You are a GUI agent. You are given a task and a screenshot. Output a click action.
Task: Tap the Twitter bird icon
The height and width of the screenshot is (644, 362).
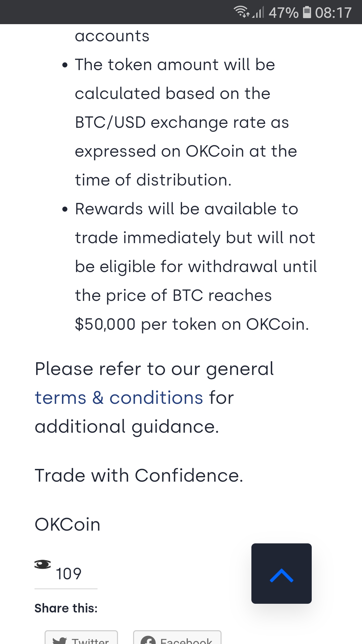tap(60, 641)
